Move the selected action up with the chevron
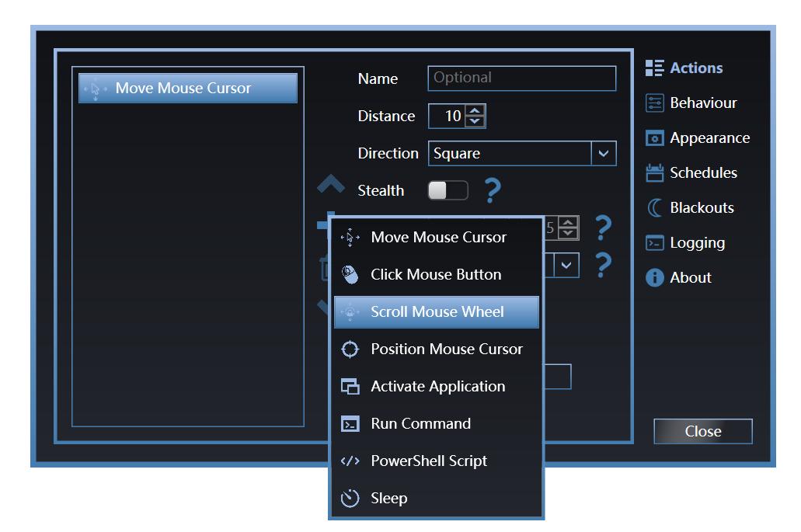Viewport: 801px width, 532px height. pyautogui.click(x=330, y=184)
